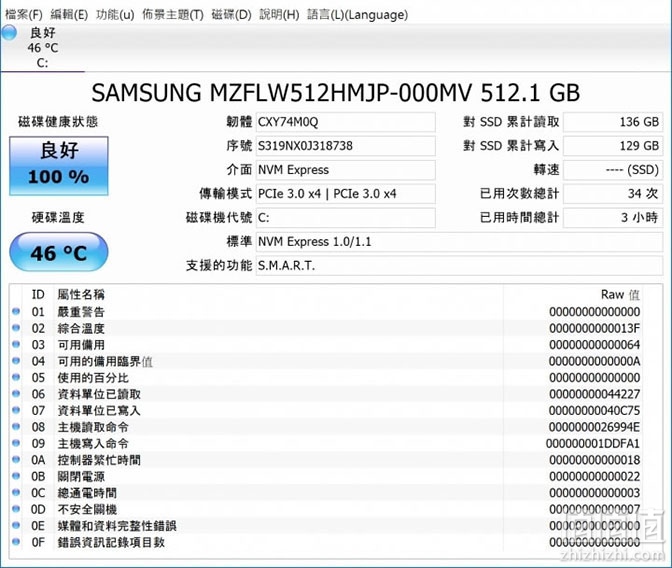Select the 主機寫入命令 attribute row name
The height and width of the screenshot is (568, 672).
pyautogui.click(x=93, y=443)
